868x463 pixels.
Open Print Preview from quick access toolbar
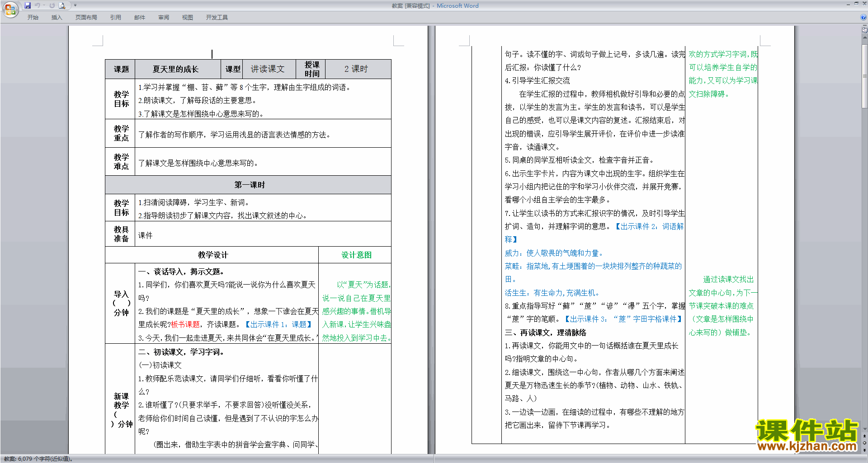tap(62, 5)
